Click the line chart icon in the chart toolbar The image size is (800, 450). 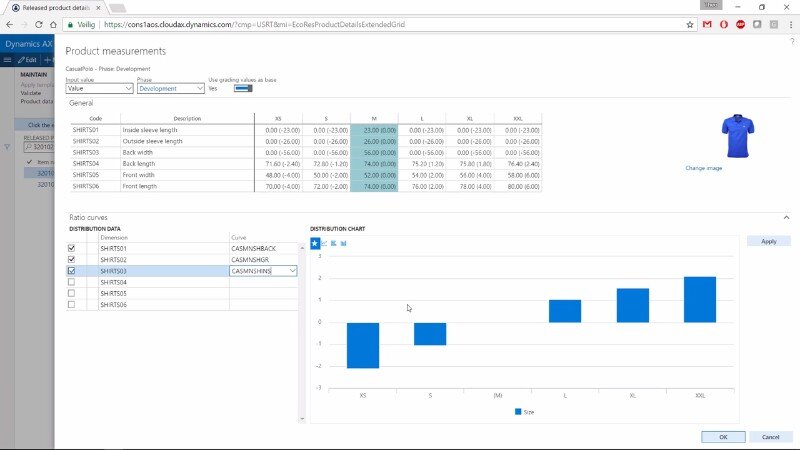click(324, 243)
